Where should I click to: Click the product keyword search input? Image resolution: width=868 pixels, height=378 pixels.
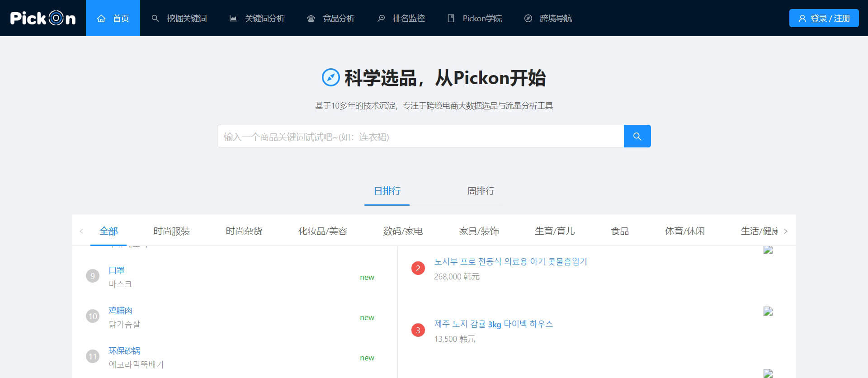coord(420,136)
